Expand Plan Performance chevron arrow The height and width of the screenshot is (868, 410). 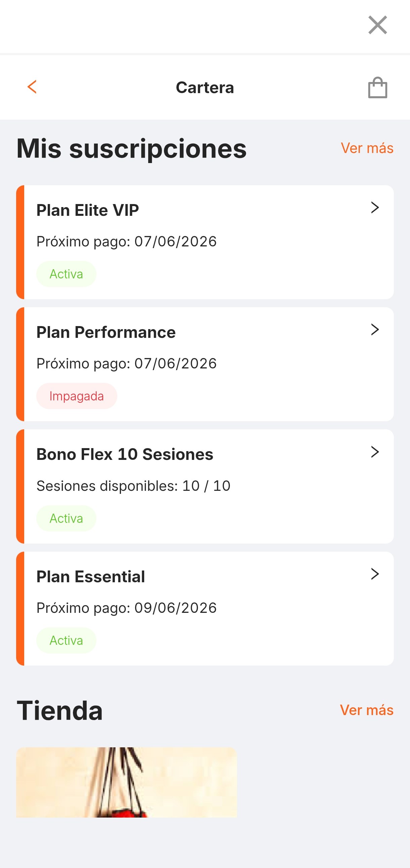(x=375, y=329)
